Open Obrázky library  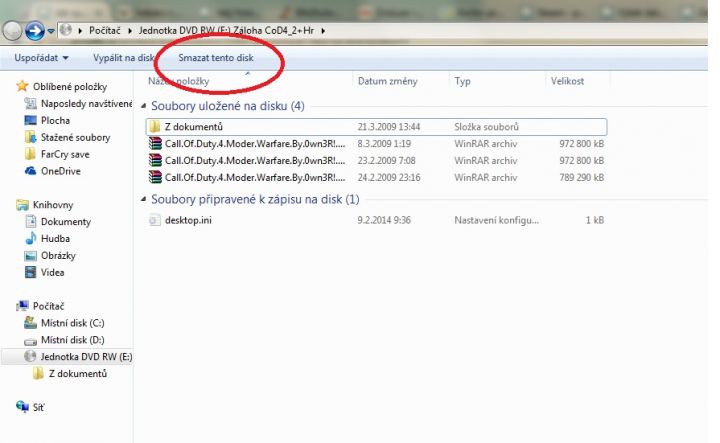point(58,256)
